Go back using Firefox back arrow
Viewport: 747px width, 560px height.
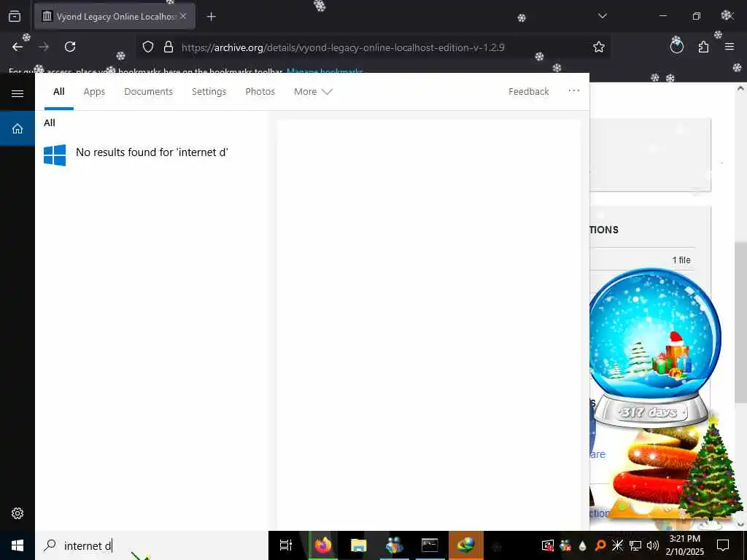pyautogui.click(x=18, y=47)
